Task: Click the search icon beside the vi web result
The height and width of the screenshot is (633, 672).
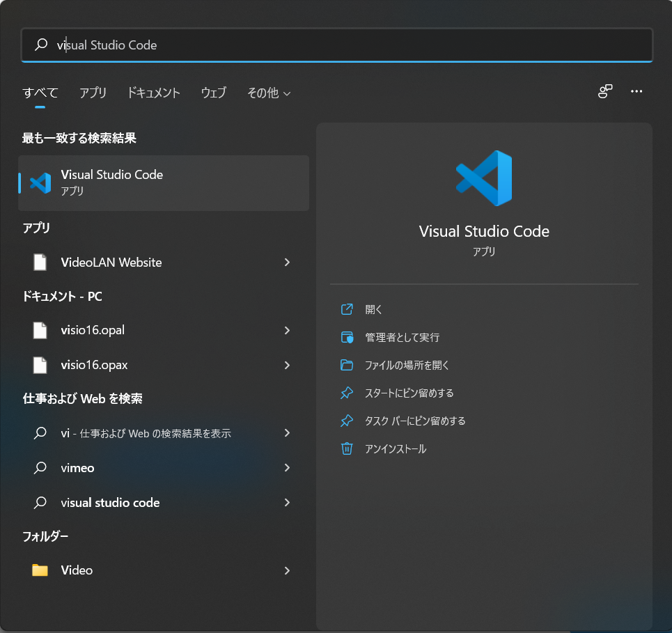Action: (40, 433)
